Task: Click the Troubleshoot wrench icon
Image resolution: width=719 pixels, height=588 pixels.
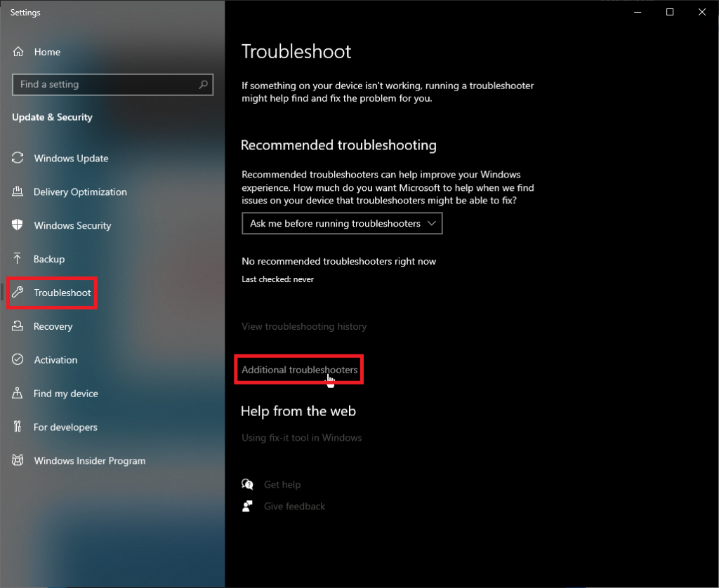Action: point(18,293)
